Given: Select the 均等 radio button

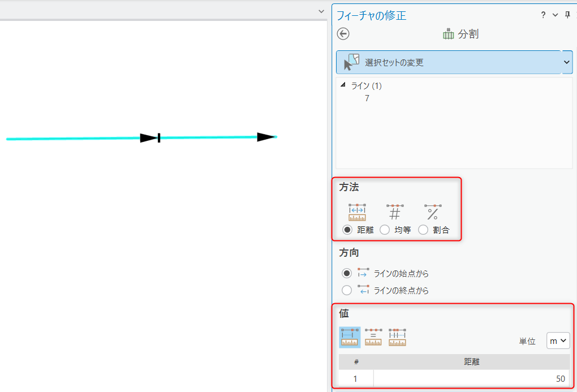Looking at the screenshot, I should [x=385, y=230].
